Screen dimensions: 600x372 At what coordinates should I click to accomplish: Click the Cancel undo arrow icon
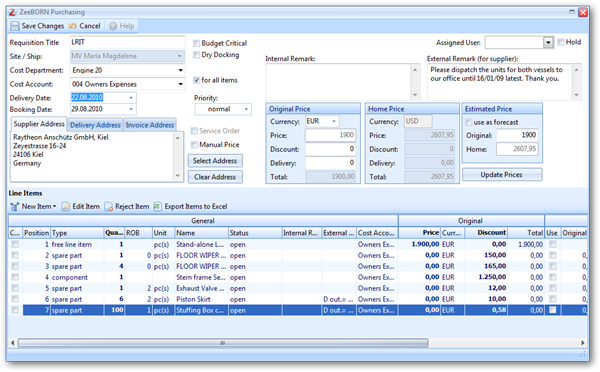pos(72,26)
